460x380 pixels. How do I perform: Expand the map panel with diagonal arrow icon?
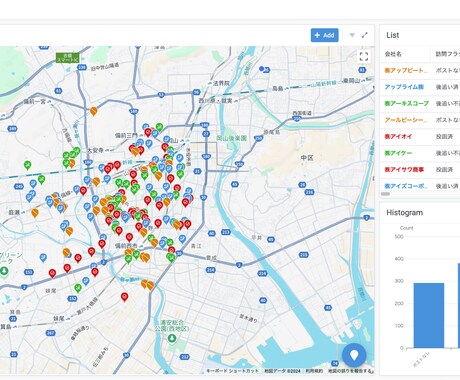pos(364,35)
